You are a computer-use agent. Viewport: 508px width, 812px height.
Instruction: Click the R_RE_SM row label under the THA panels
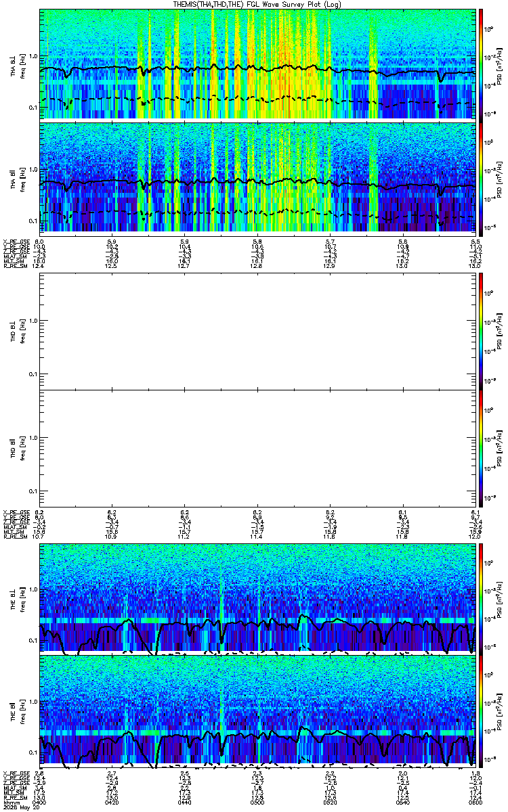tap(14, 265)
